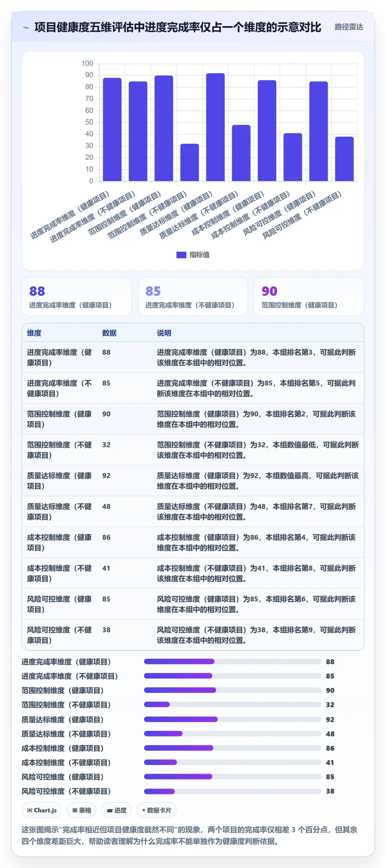Click the bar icon in 进度 chip
The width and height of the screenshot is (386, 868).
click(x=110, y=811)
